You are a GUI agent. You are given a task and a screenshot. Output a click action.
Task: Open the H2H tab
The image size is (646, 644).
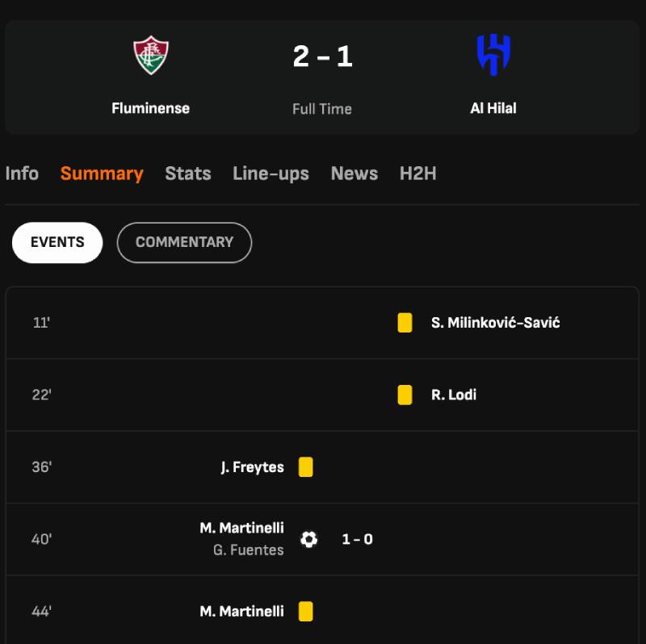point(417,174)
